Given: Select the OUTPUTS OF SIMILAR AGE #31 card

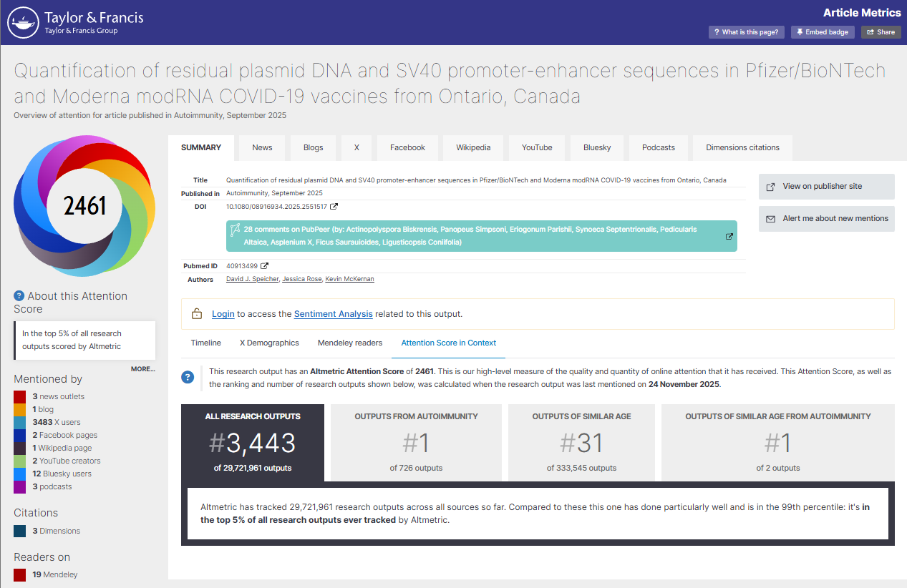Looking at the screenshot, I should [x=581, y=443].
